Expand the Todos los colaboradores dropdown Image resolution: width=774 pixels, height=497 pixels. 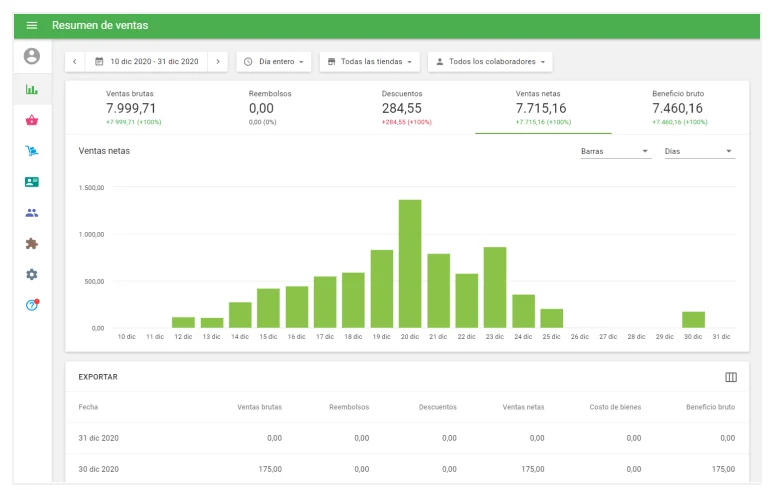pos(490,62)
